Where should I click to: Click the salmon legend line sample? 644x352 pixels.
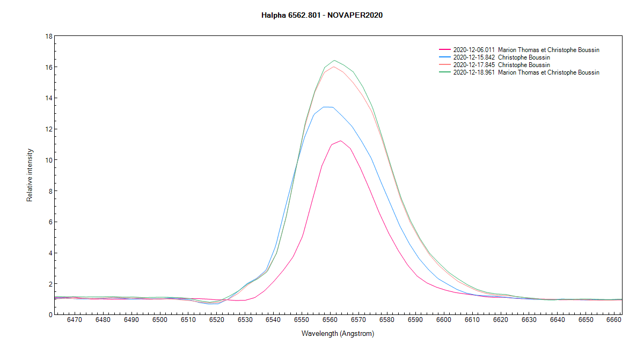[x=445, y=64]
